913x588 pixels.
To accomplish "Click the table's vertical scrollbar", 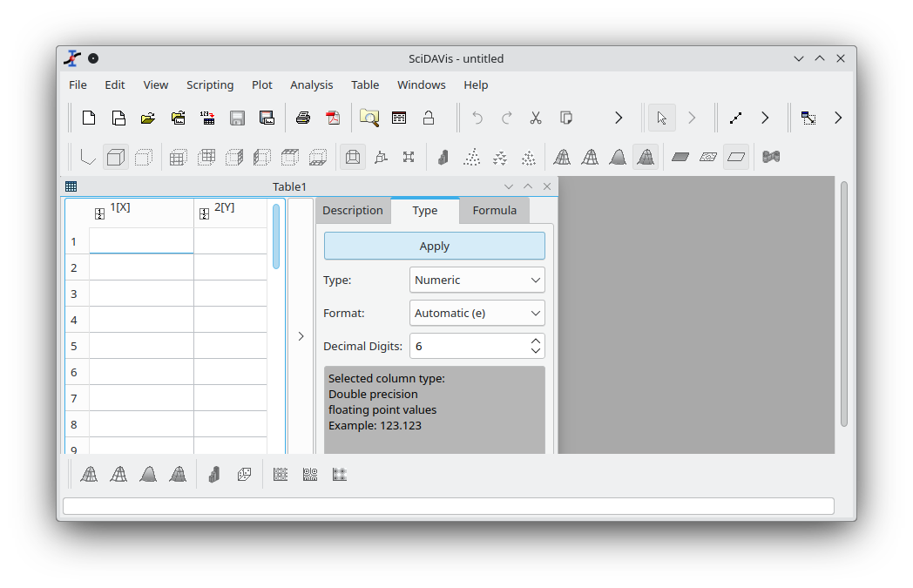I will [276, 236].
